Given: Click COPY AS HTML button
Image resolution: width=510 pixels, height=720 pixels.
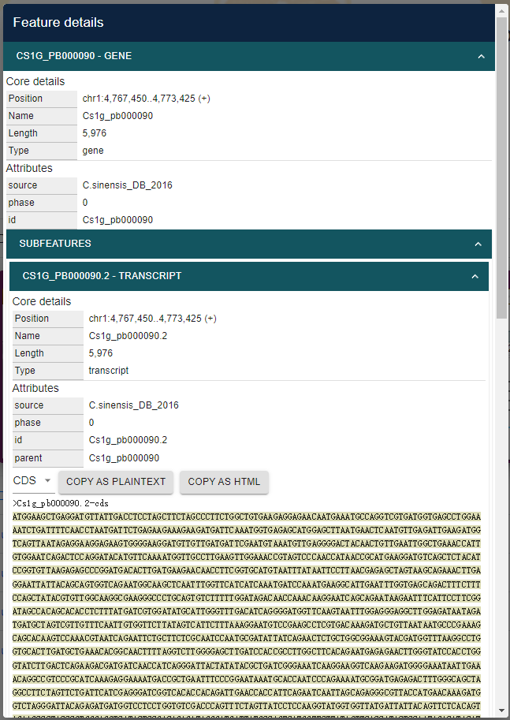Looking at the screenshot, I should [x=224, y=482].
